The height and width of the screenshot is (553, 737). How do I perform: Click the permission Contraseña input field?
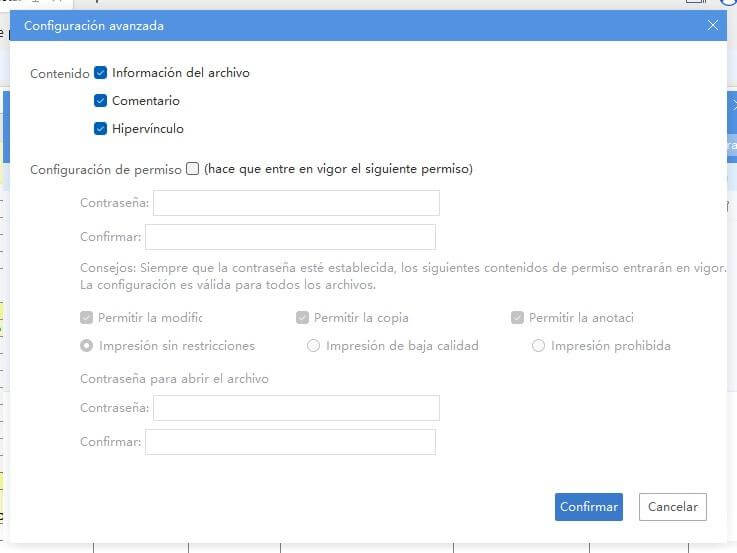tap(296, 203)
